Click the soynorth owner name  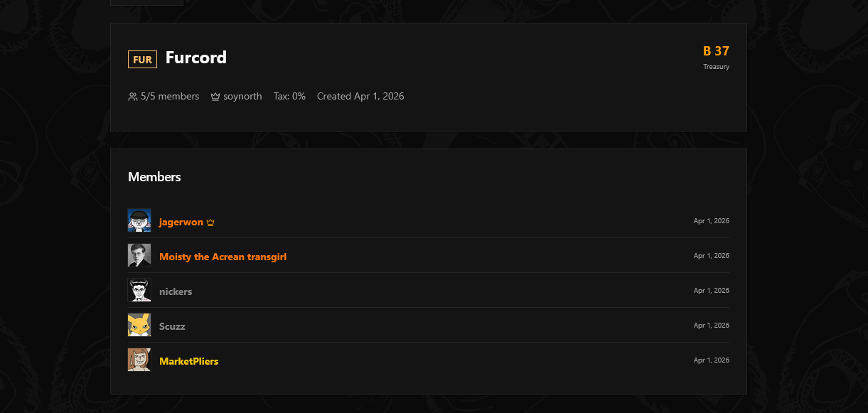[x=242, y=97]
